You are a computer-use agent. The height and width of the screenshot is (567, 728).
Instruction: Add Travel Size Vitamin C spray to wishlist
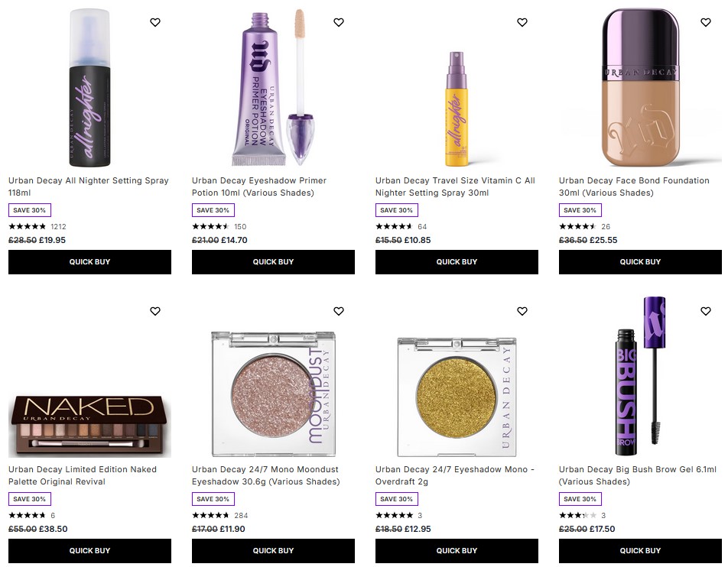coord(522,22)
